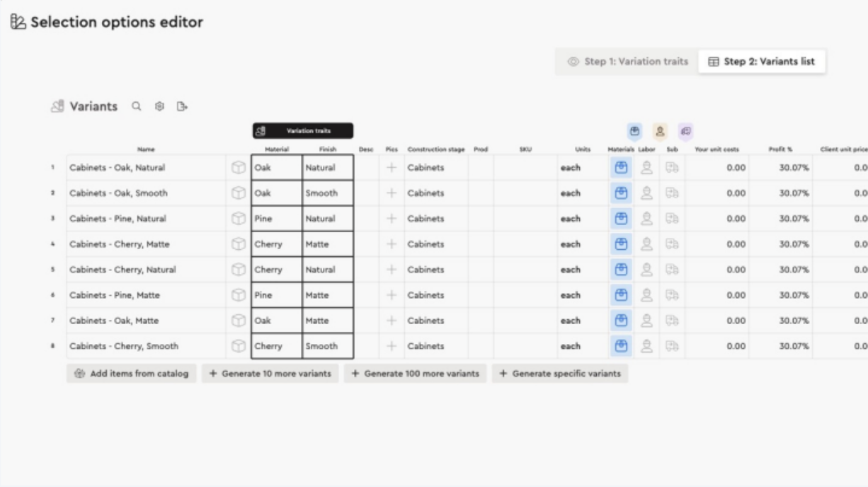The width and height of the screenshot is (868, 487).
Task: Open the Variants search icon
Action: pyautogui.click(x=137, y=106)
